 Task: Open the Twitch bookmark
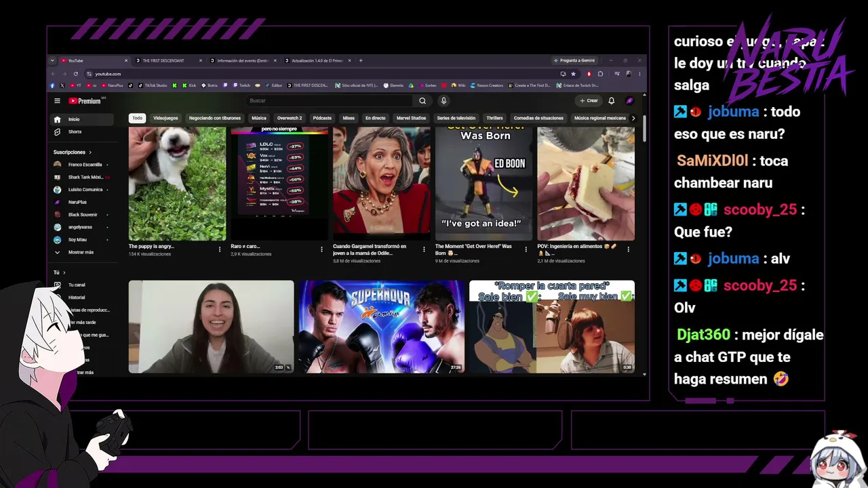(241, 85)
